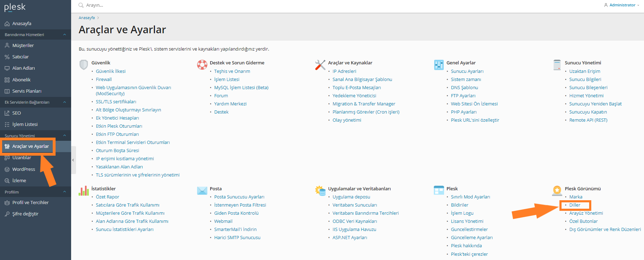Click the Plesk window section icon
644x260 pixels.
tap(439, 190)
